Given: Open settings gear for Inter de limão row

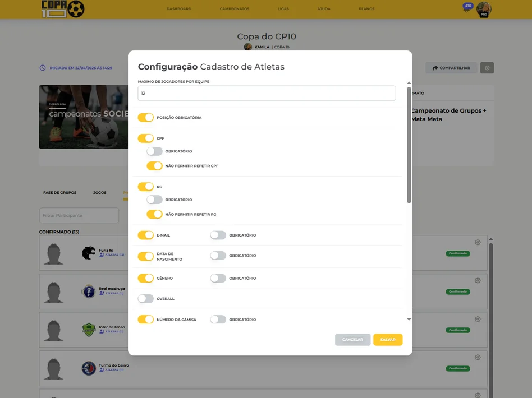Looking at the screenshot, I should 478,319.
